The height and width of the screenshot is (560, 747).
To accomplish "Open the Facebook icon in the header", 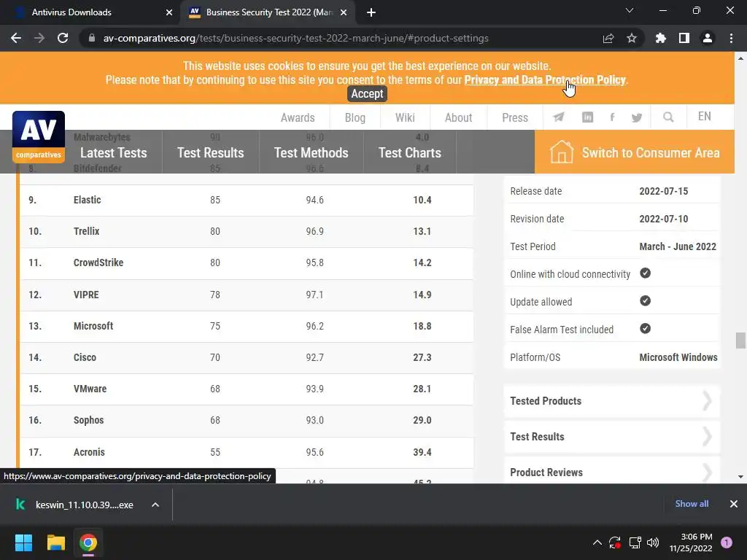I will point(612,117).
